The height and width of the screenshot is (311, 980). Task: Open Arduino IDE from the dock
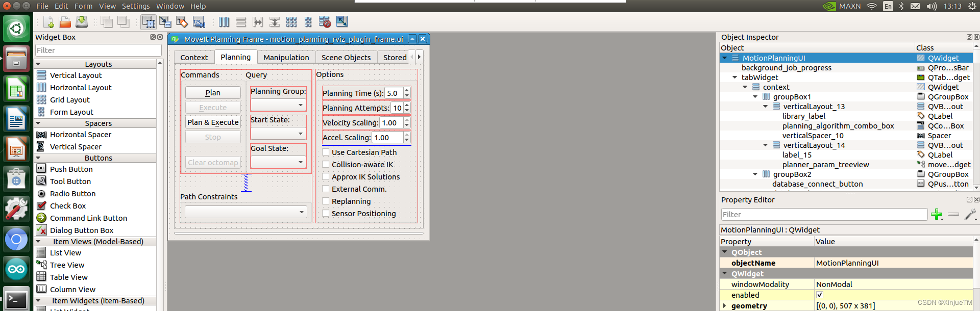click(16, 269)
